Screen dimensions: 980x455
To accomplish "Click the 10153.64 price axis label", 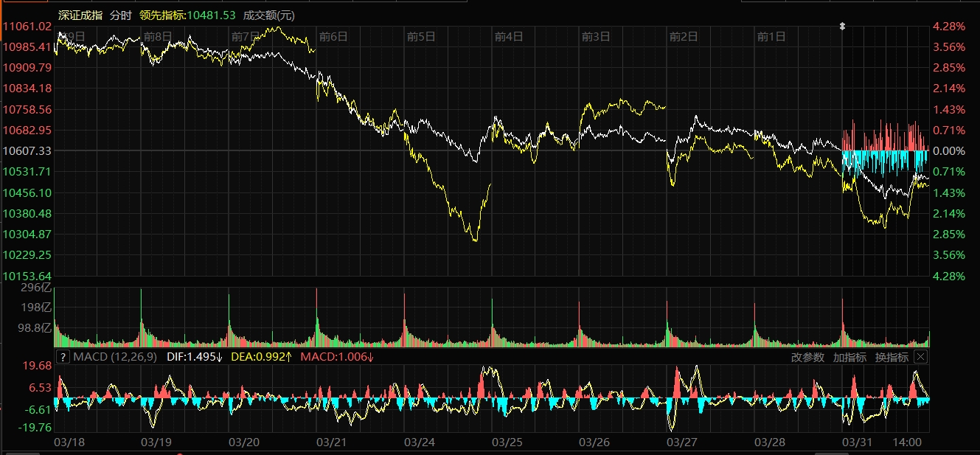I will [27, 276].
